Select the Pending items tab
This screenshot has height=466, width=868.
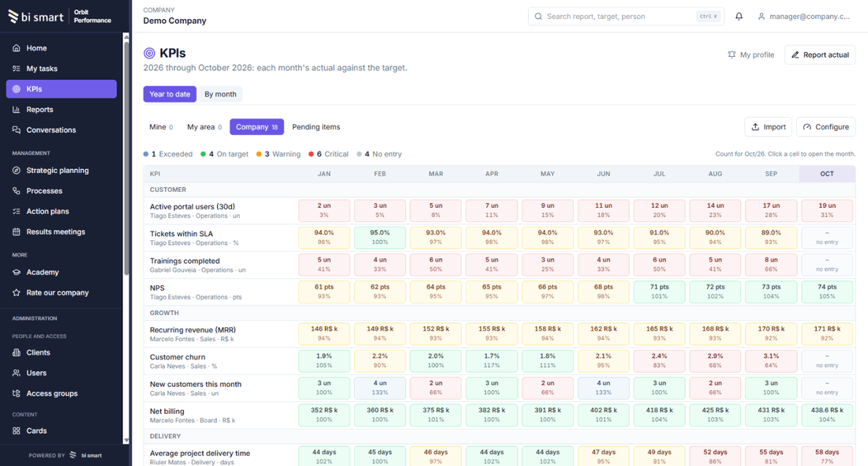[x=316, y=127]
